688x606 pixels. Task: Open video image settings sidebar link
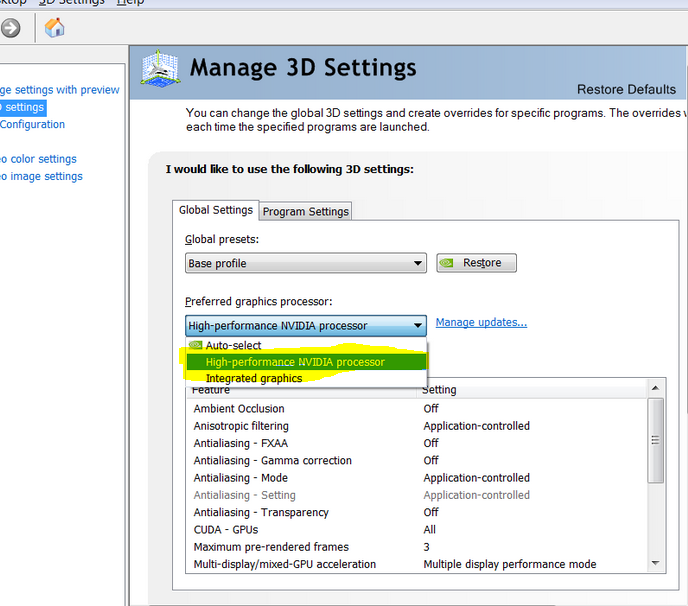coord(41,176)
